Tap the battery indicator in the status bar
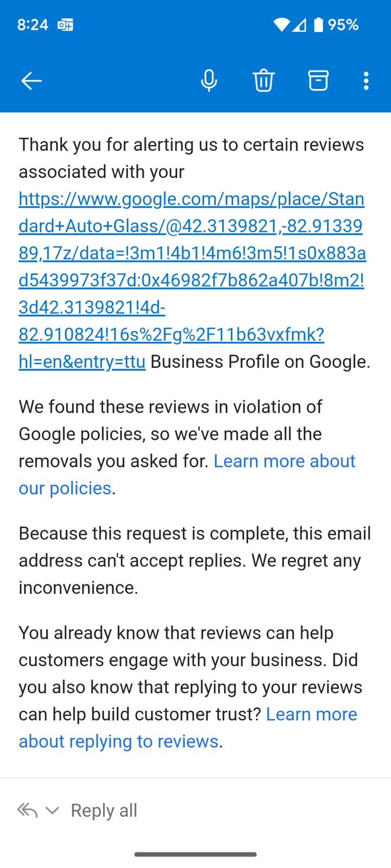Image resolution: width=391 pixels, height=868 pixels. [x=318, y=24]
